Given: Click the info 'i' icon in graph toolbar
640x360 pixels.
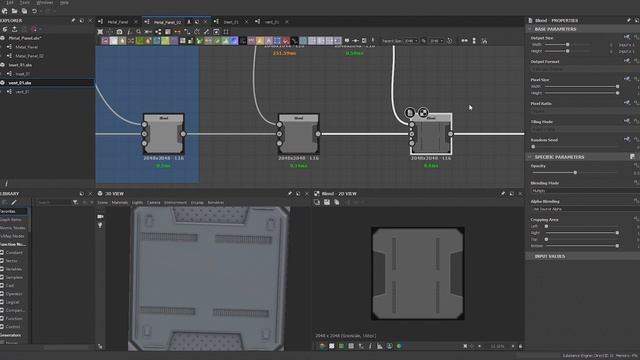Looking at the screenshot, I should click(129, 32).
